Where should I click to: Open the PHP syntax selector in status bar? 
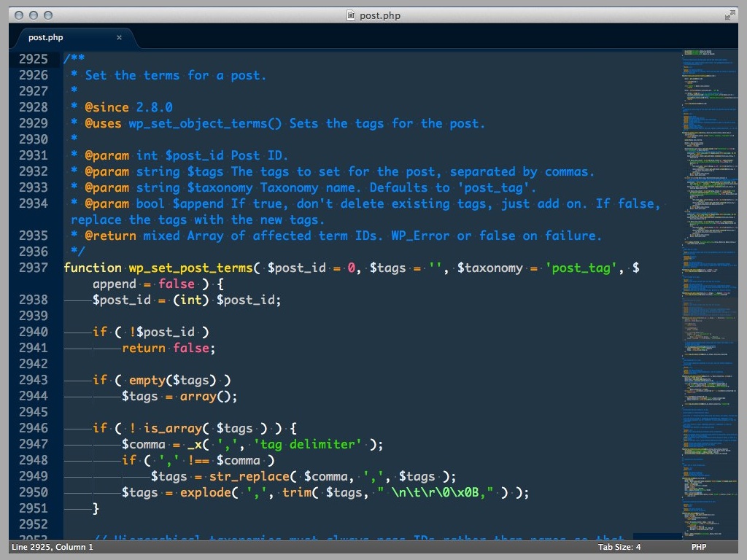tap(698, 547)
